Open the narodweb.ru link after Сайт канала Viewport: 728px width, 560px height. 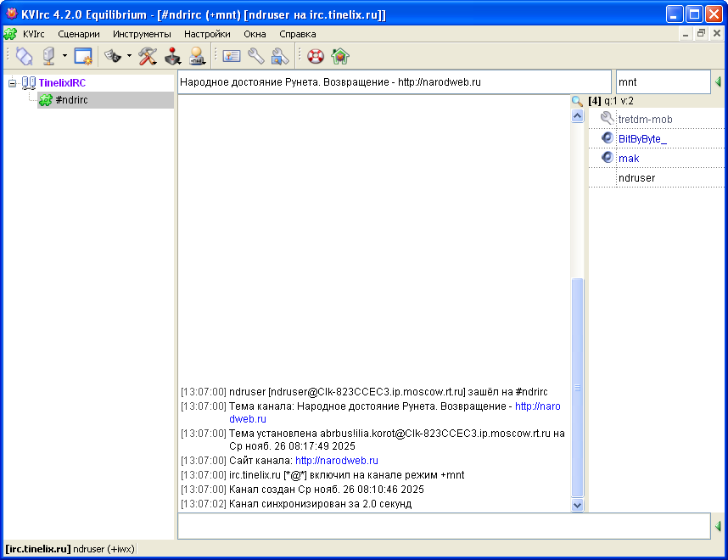point(336,461)
